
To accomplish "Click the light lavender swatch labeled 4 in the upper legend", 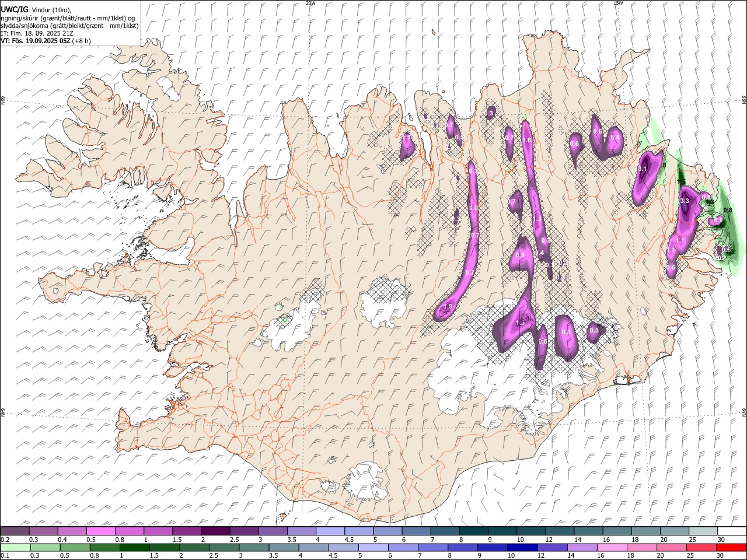I will point(330,531).
